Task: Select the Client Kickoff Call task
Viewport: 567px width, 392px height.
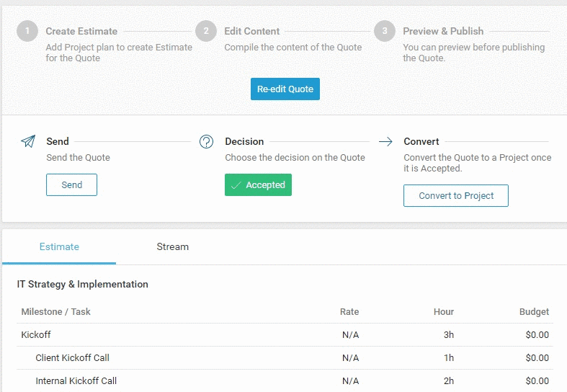Action: [72, 357]
